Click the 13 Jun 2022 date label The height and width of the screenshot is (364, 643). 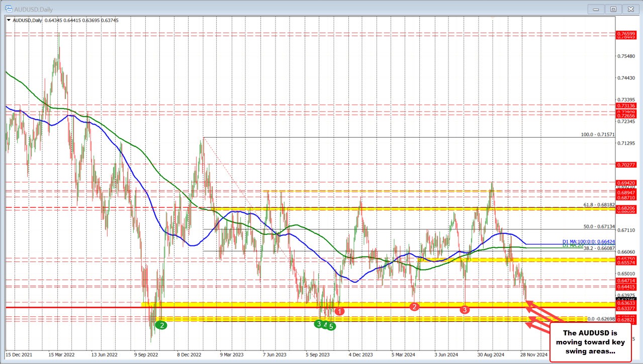(106, 354)
